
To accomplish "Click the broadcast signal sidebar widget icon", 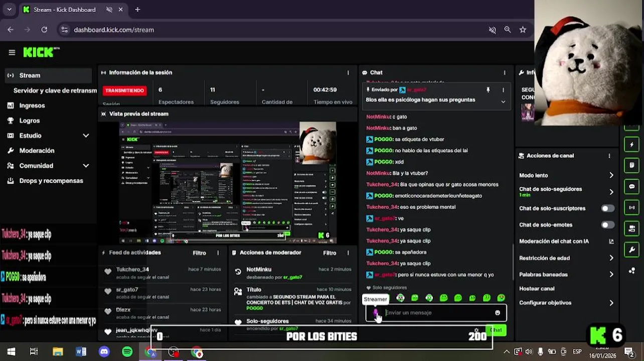I will pyautogui.click(x=632, y=208).
